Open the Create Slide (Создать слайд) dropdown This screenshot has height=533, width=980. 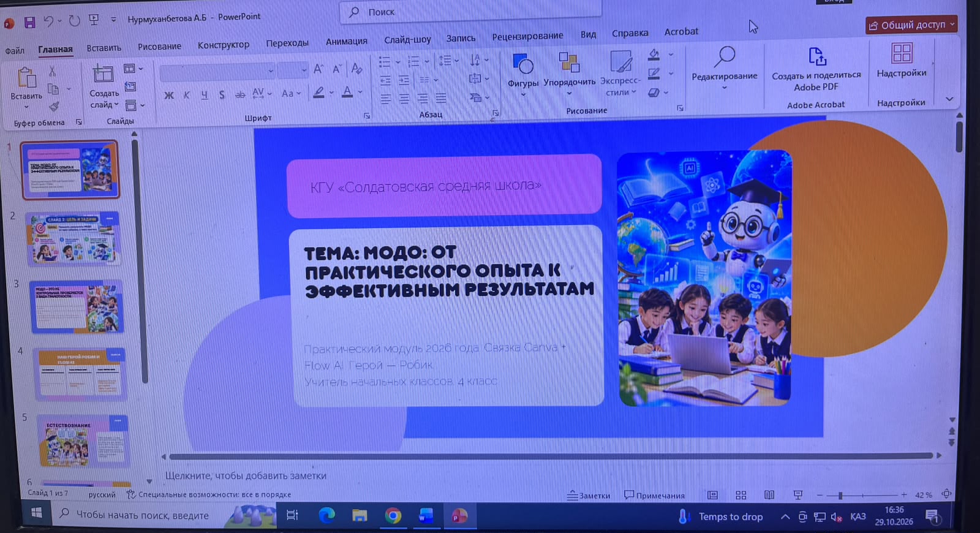(x=104, y=99)
